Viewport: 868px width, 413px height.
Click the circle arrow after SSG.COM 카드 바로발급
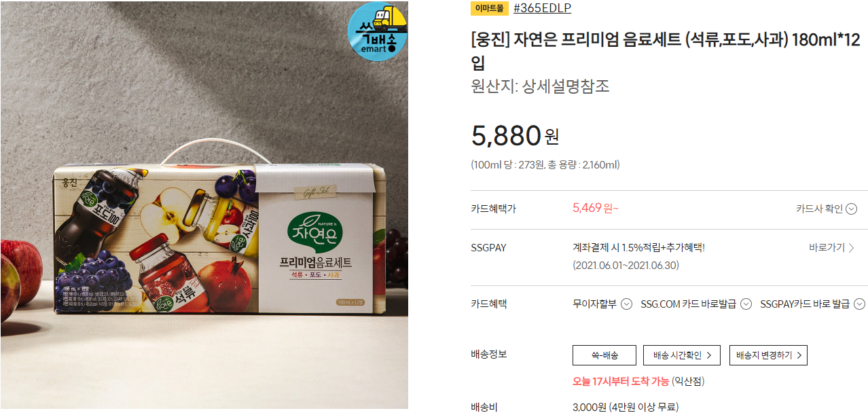pyautogui.click(x=746, y=304)
